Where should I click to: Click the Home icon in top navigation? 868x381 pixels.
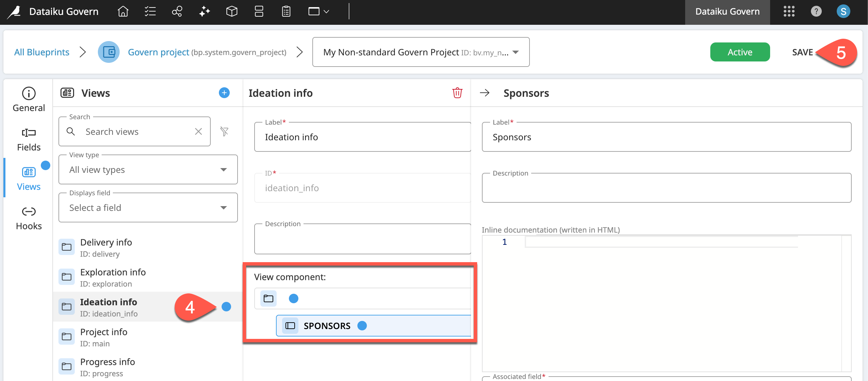[x=123, y=12]
